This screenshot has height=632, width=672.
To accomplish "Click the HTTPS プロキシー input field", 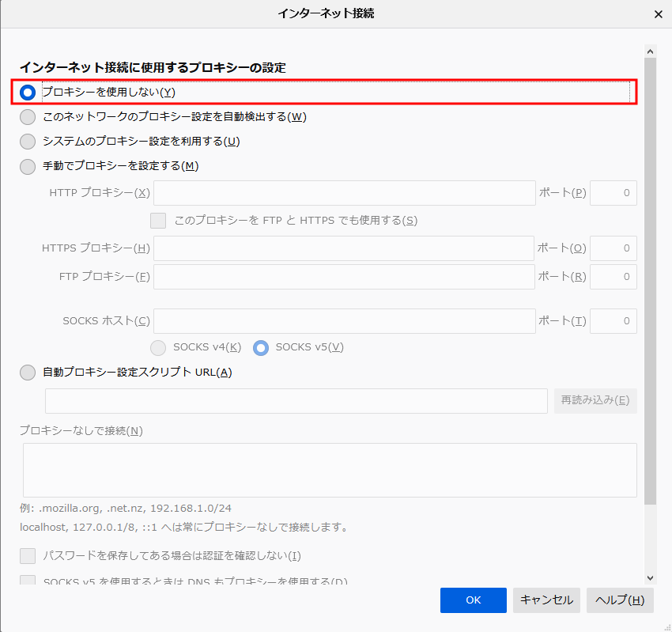I will point(345,248).
